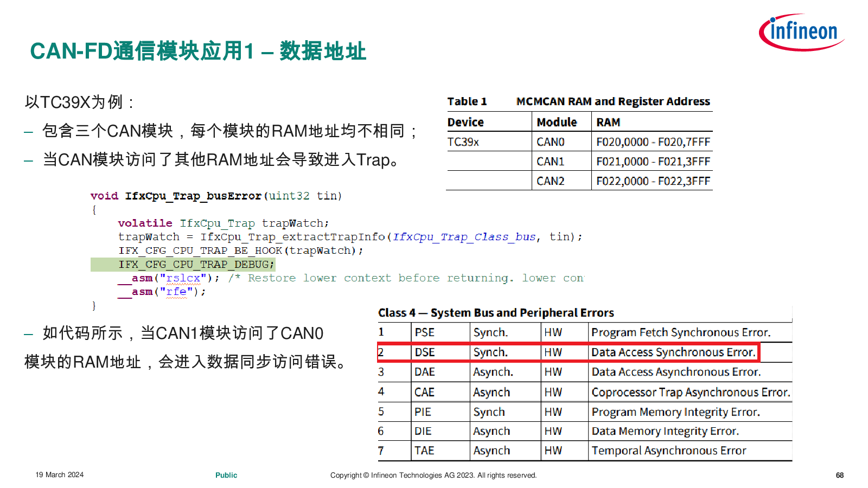Screen dimensions: 868x488
Task: Click the 'Device' column header
Action: [x=465, y=122]
